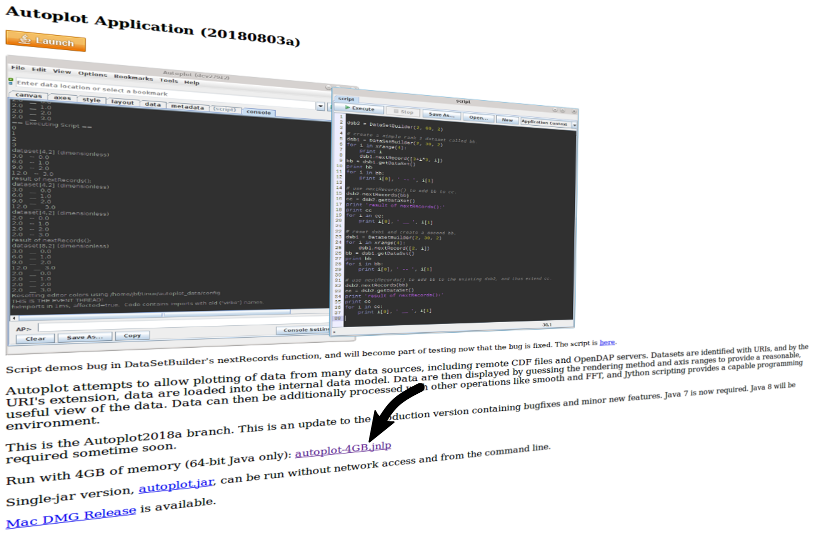
Task: Switch to the axes tab
Action: pos(62,98)
